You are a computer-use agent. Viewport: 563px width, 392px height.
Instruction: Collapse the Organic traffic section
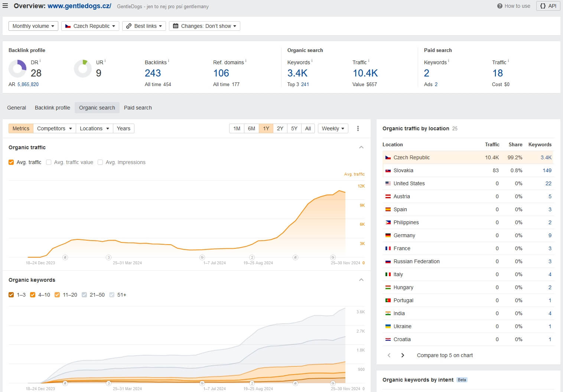361,147
